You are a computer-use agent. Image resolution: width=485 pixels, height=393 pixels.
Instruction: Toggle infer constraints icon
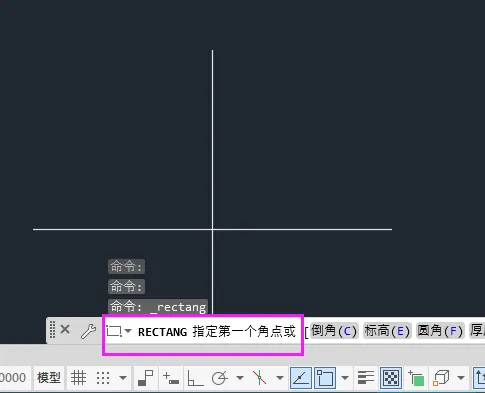point(145,378)
